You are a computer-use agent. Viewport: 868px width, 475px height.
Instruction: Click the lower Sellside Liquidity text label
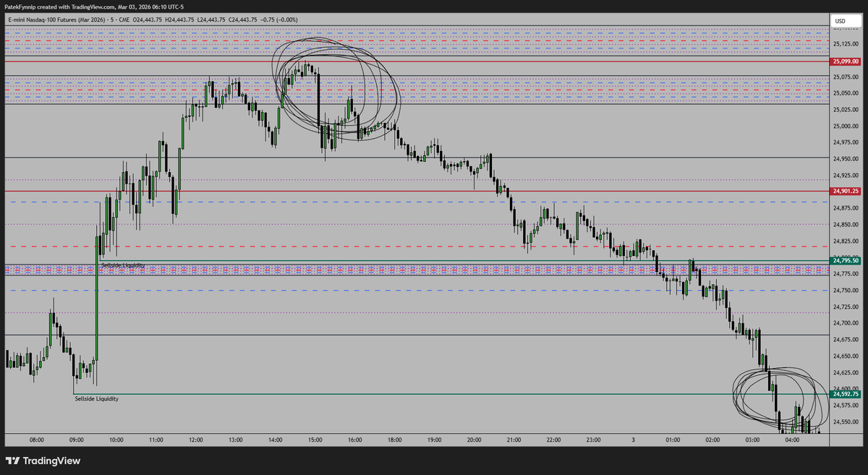pyautogui.click(x=95, y=398)
